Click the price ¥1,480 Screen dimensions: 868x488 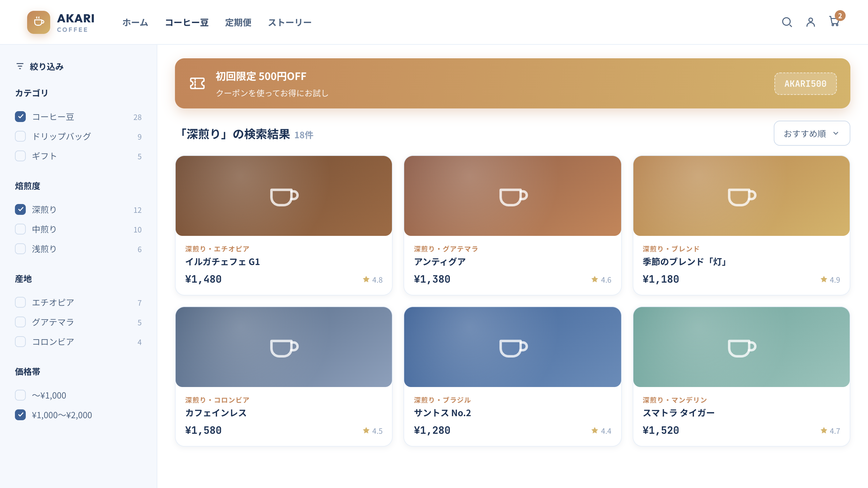point(203,279)
